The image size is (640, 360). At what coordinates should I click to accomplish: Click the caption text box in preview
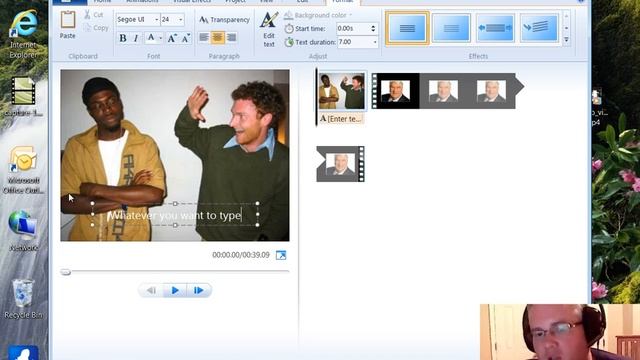click(175, 215)
